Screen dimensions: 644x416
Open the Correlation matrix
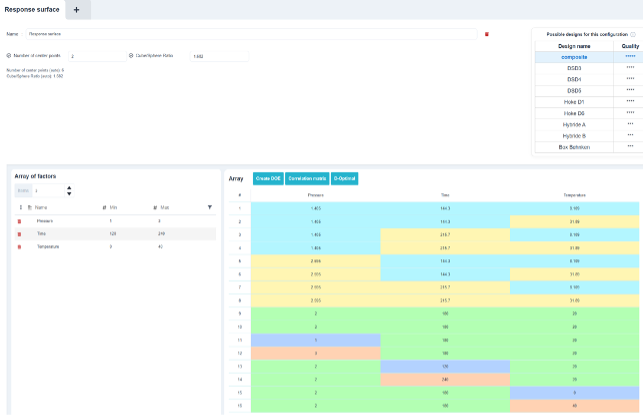click(307, 179)
